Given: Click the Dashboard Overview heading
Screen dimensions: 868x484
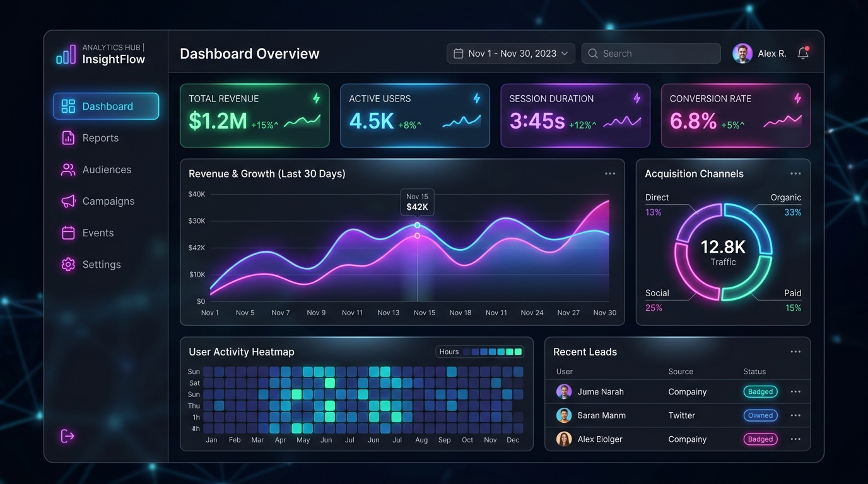Looking at the screenshot, I should 250,54.
